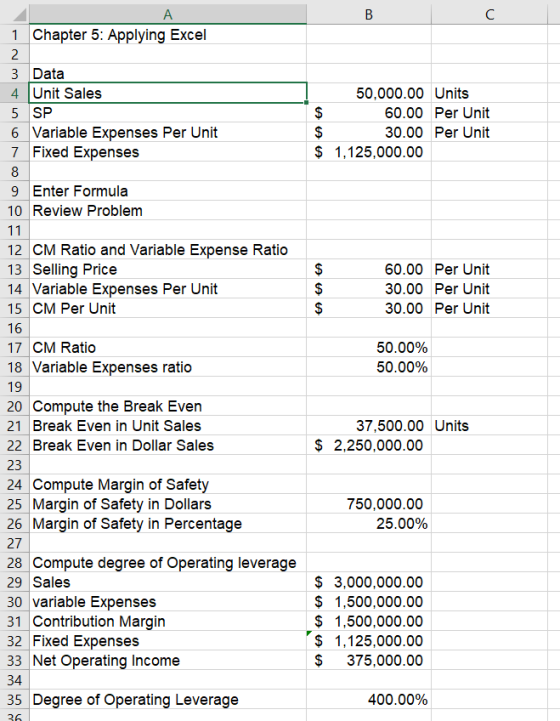Click the 'SP' label cell
Image resolution: width=560 pixels, height=721 pixels.
point(168,113)
